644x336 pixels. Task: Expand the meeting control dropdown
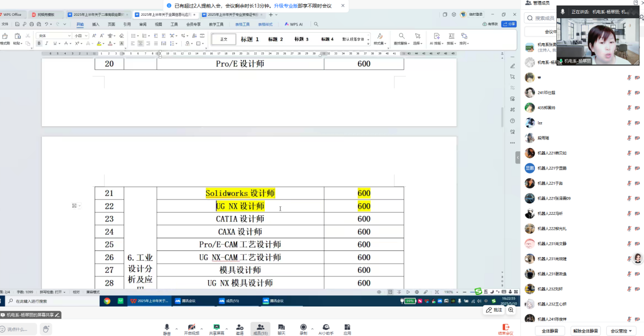623,331
